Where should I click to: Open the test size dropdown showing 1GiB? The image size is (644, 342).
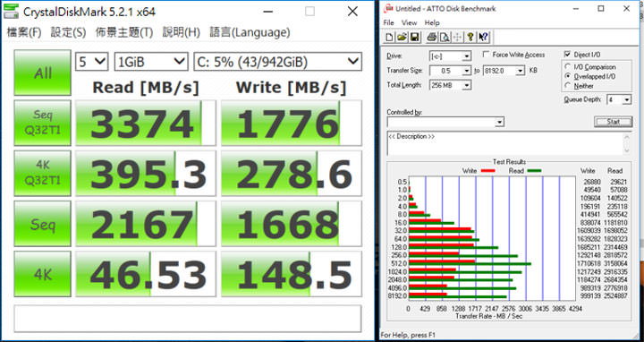tap(151, 62)
